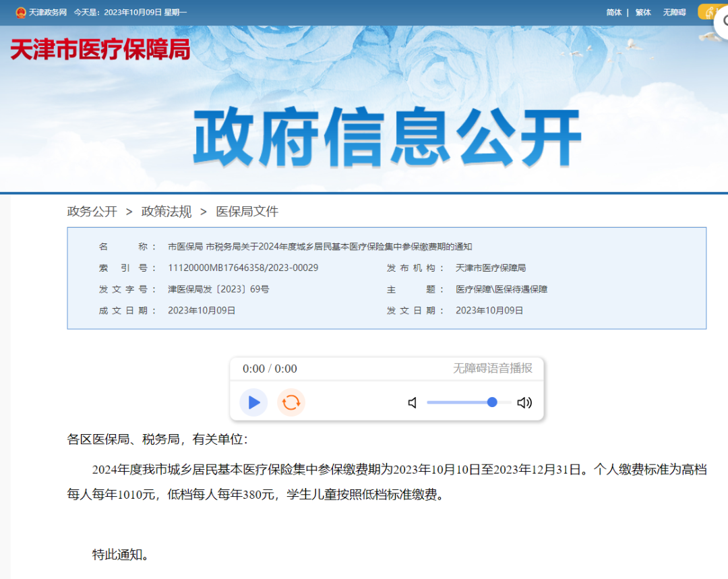Open 医保局文件 breadcrumb link

[x=247, y=212]
